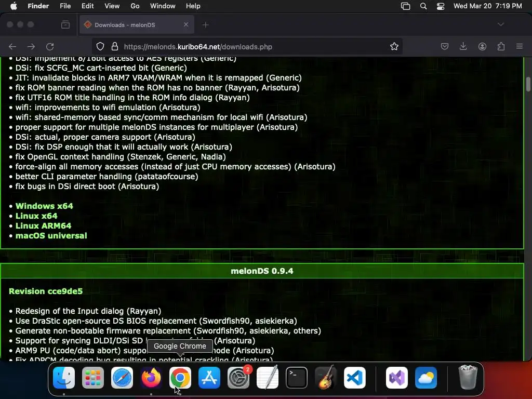This screenshot has height=399, width=532.
Task: Download the macOS universal build
Action: tap(51, 235)
